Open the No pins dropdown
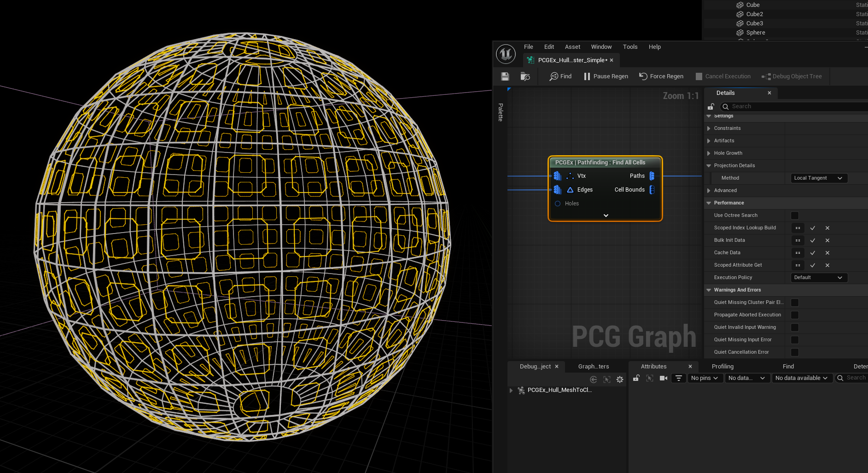Screen dimensions: 868x473 pos(704,378)
